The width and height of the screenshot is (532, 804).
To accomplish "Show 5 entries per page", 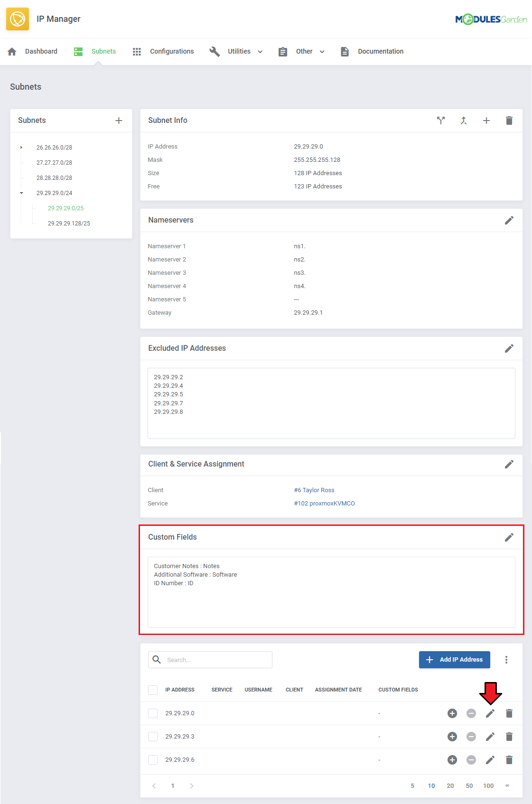I will (412, 786).
